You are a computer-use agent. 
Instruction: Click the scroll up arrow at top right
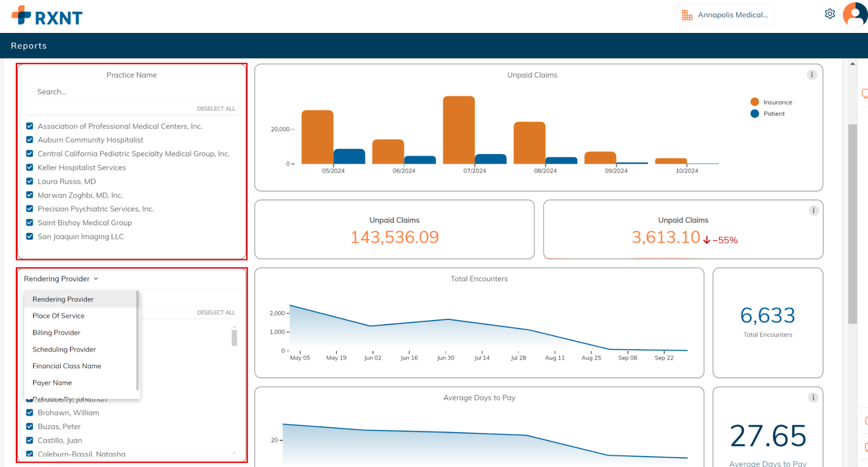(852, 64)
